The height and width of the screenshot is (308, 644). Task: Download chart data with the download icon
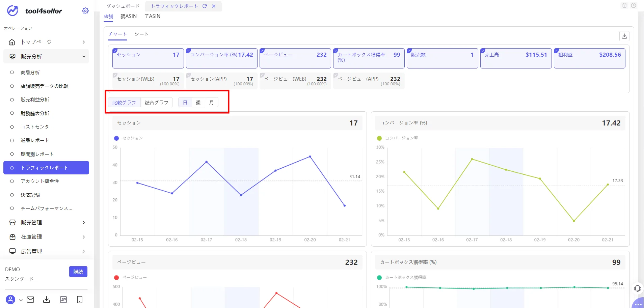[x=624, y=36]
